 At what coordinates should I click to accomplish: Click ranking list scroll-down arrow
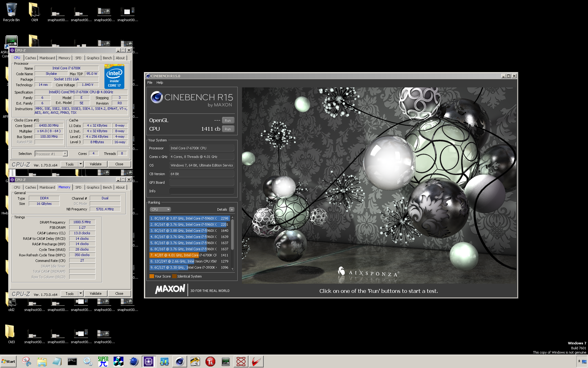(x=232, y=269)
